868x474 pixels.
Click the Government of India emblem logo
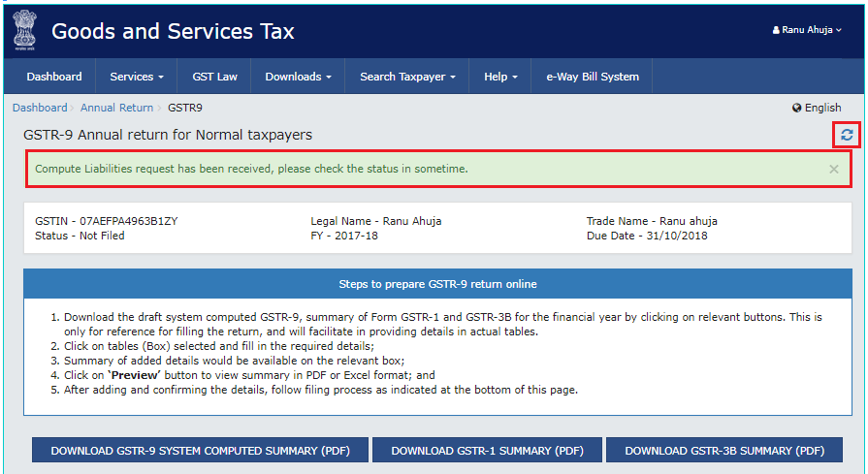click(x=25, y=31)
